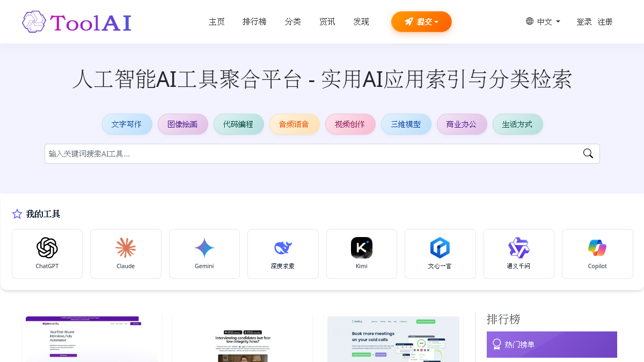Click the AI tool keyword search field
644x362 pixels.
tap(322, 153)
